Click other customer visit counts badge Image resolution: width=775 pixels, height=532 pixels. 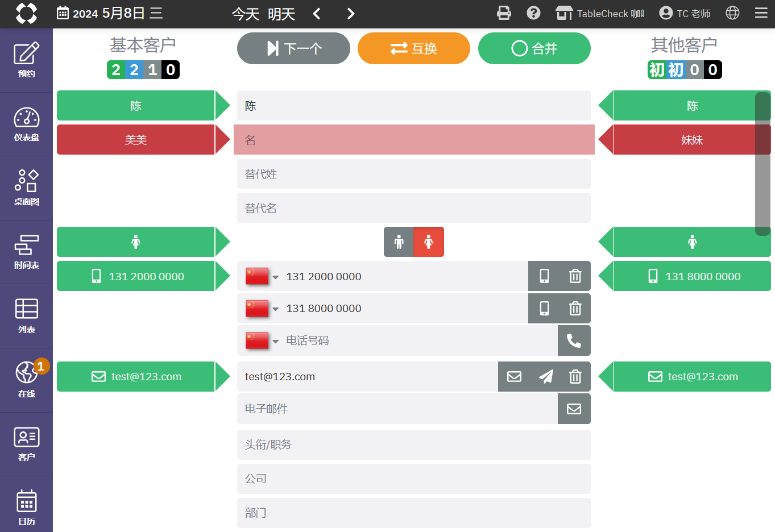click(685, 70)
